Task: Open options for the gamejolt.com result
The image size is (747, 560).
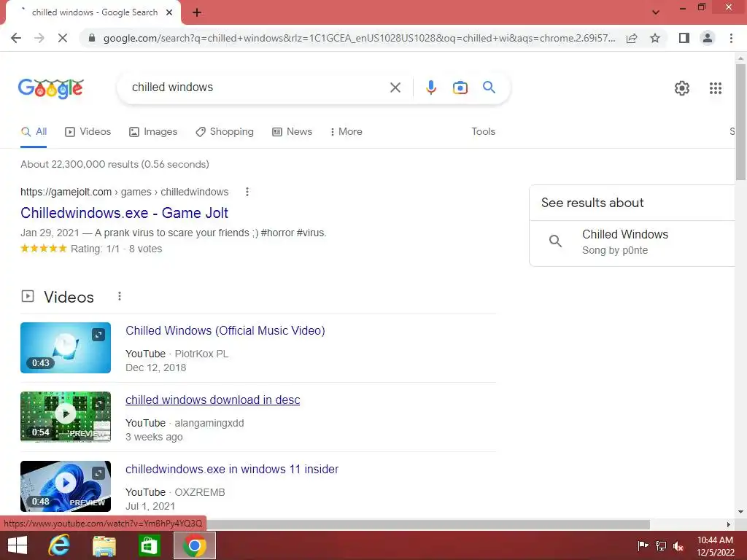Action: 247,192
